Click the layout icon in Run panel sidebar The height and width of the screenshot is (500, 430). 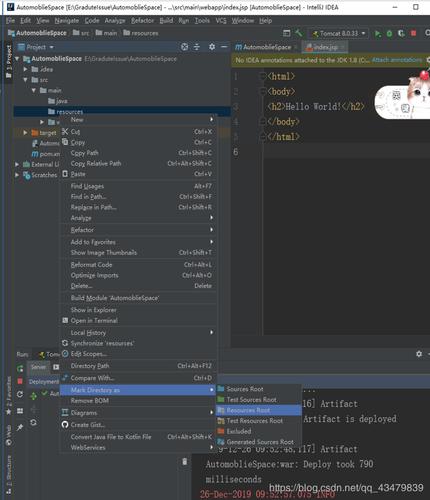(20, 411)
